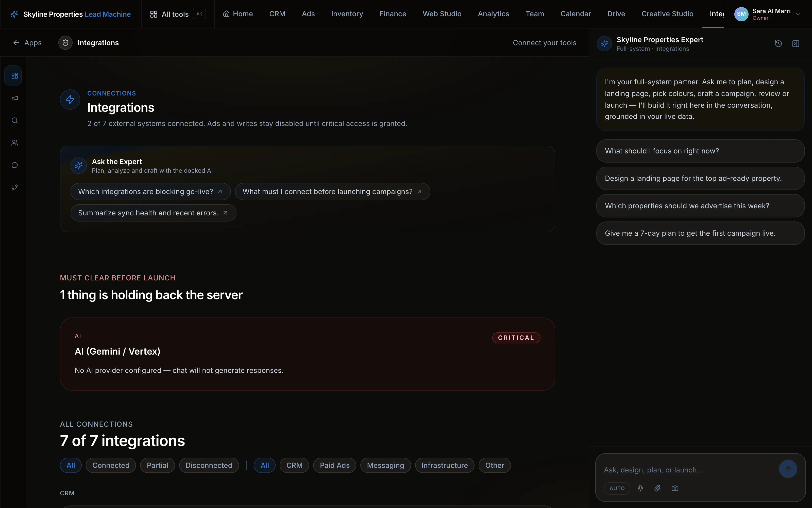Select the Disconnected status filter
Image resolution: width=812 pixels, height=508 pixels.
coord(209,465)
